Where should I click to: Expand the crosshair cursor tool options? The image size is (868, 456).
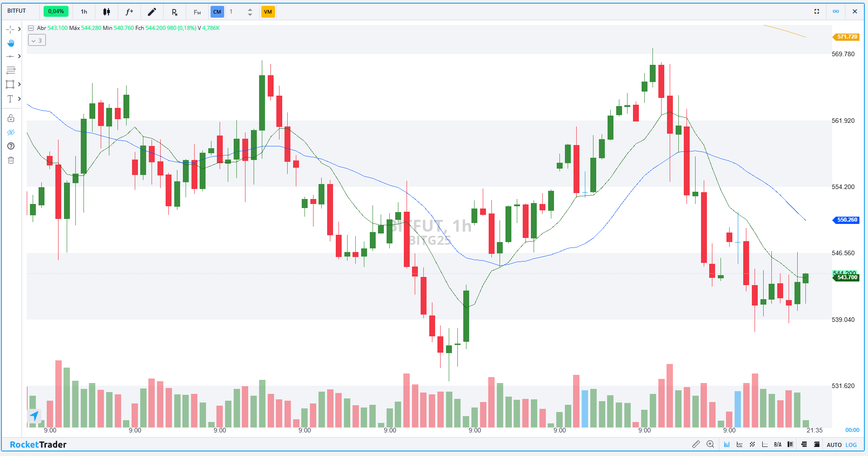19,29
